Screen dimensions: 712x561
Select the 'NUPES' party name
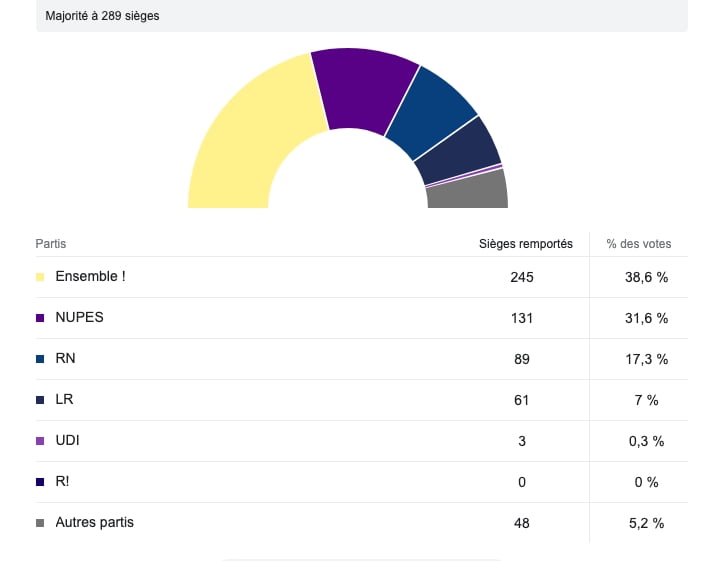[x=79, y=317]
